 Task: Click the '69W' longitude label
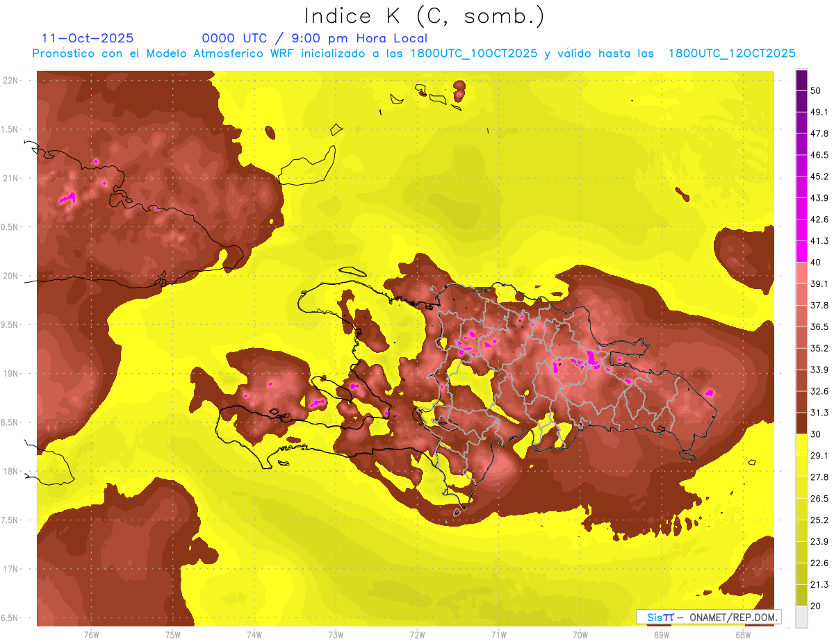pos(662,635)
